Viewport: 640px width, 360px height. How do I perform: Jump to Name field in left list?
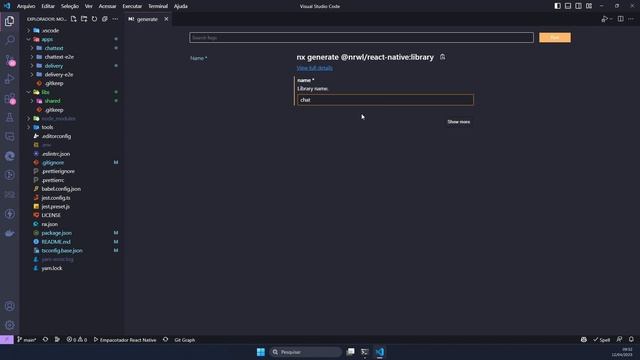pyautogui.click(x=198, y=58)
